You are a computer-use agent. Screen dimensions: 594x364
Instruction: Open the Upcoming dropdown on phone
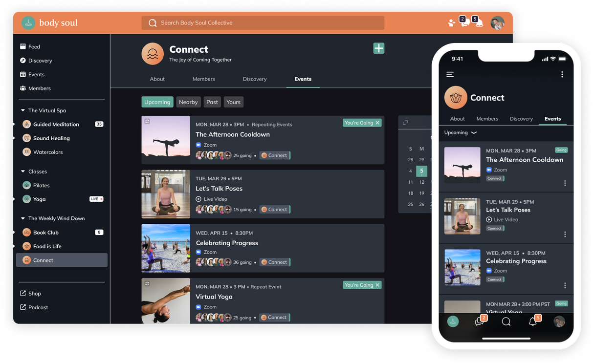coord(460,133)
